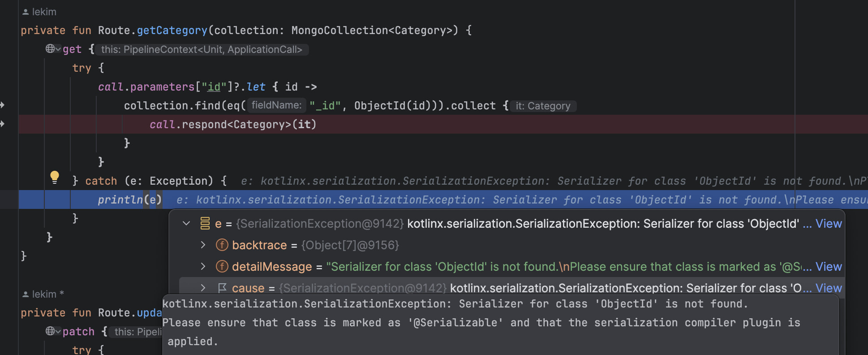Viewport: 868px width, 355px height.
Task: Expand the cause field
Action: coord(203,288)
